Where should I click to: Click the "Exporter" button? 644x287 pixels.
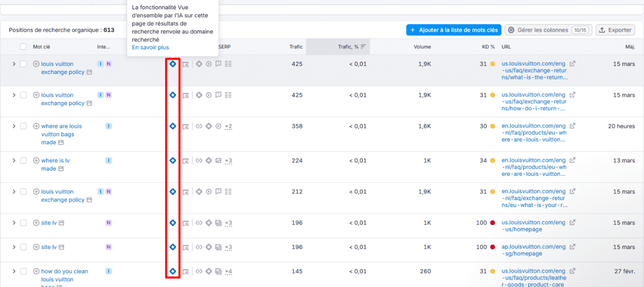[x=616, y=30]
